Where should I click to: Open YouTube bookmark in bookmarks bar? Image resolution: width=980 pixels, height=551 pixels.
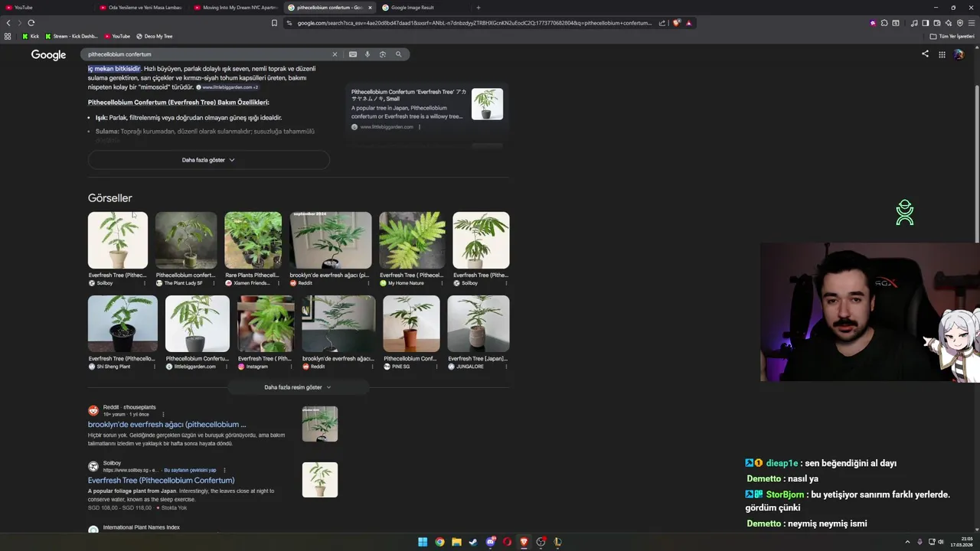point(117,36)
